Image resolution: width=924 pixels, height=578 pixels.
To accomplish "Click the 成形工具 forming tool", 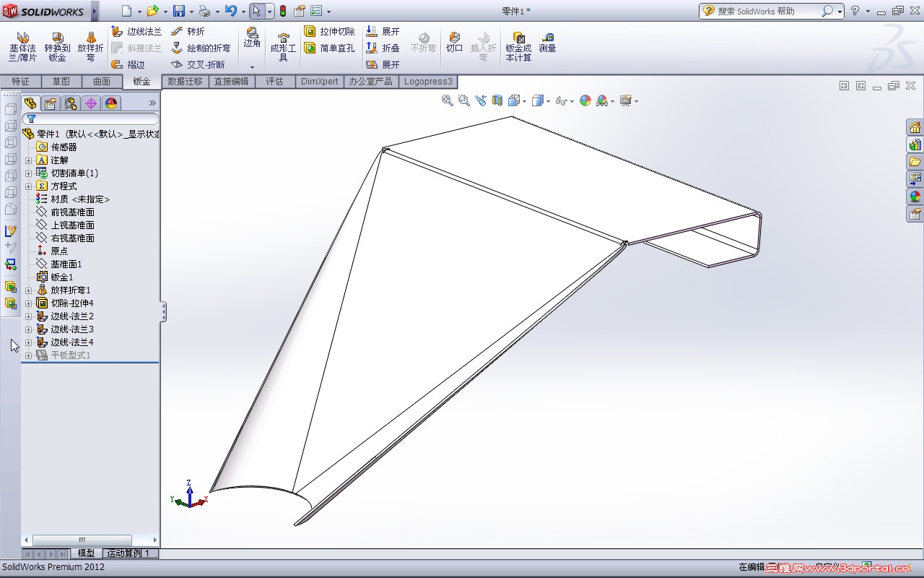I will coord(283,47).
